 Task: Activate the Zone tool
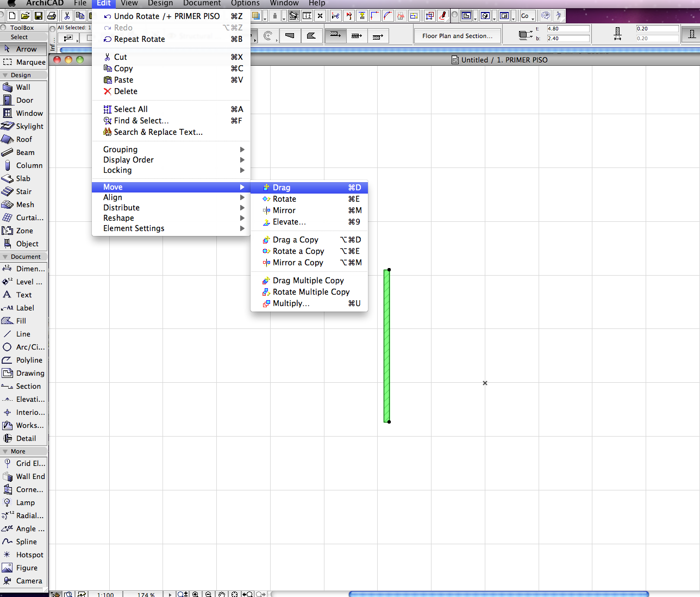point(24,231)
